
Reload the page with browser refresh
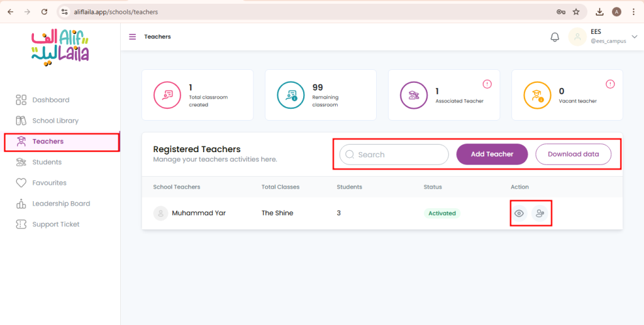click(x=45, y=12)
